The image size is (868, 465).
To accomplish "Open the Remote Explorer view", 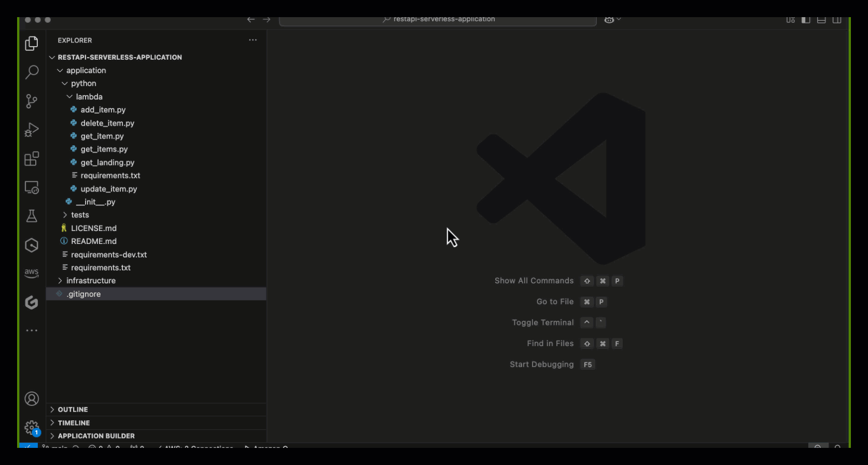I will [32, 187].
